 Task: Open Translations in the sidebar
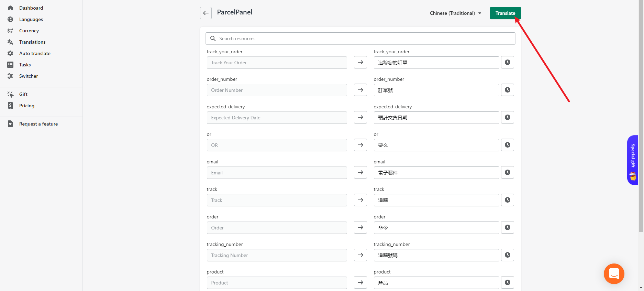pyautogui.click(x=32, y=42)
